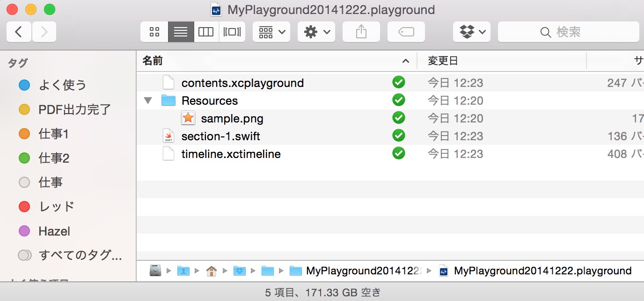Screen dimensions: 644x301
Task: Select the contents.xcplayground file
Action: [242, 83]
